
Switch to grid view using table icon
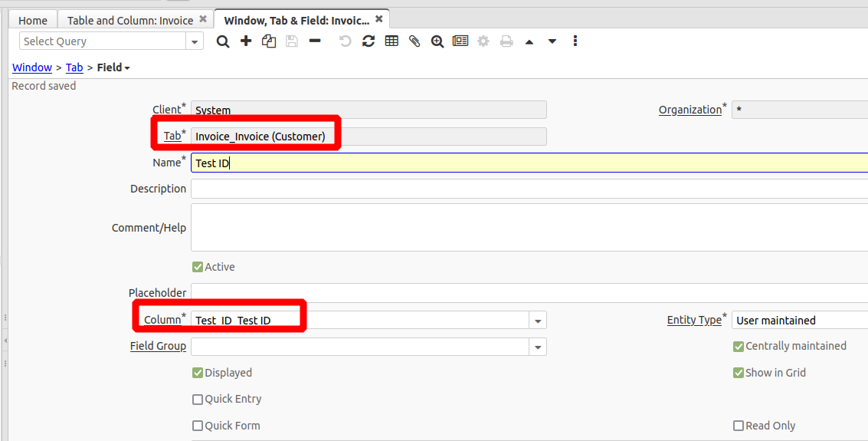tap(391, 41)
